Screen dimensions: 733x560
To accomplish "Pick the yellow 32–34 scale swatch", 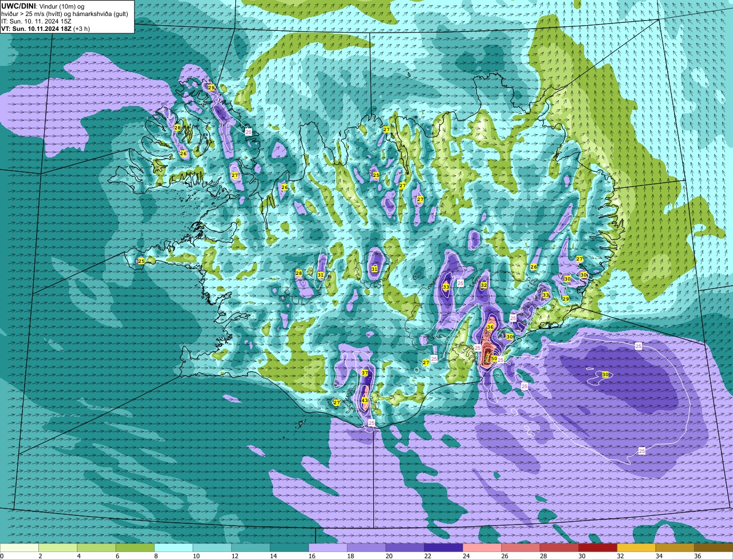I will click(x=637, y=547).
